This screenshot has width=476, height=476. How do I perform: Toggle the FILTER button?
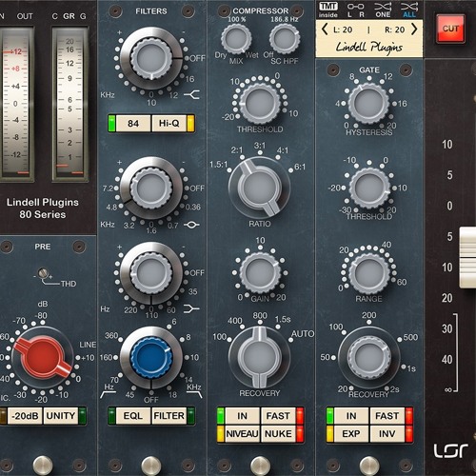(x=169, y=416)
